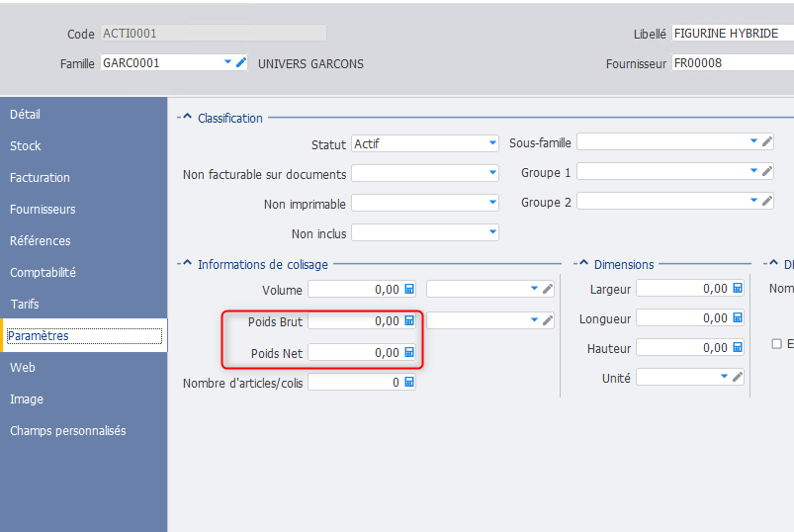Click the calculator icon in Volume field
The height and width of the screenshot is (532, 794).
(x=409, y=289)
